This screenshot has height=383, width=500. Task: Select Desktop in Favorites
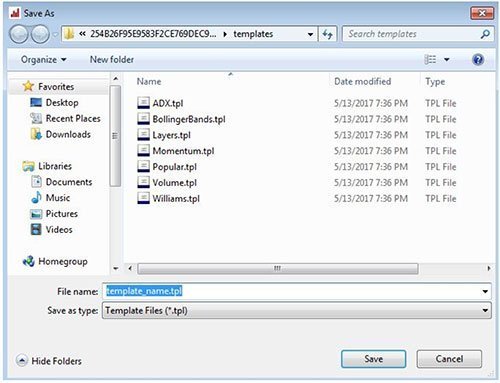click(62, 102)
